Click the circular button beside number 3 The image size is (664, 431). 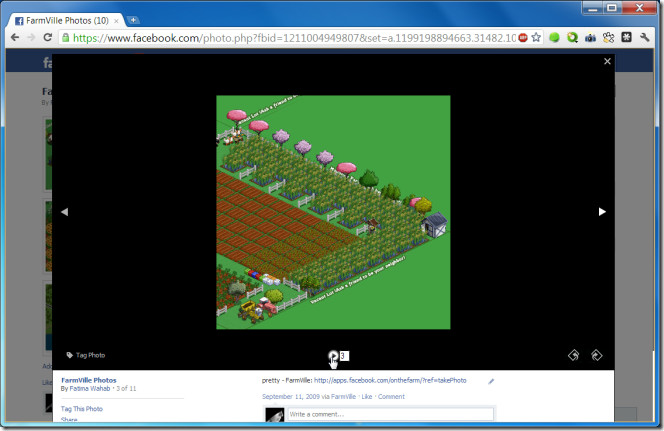tap(333, 356)
